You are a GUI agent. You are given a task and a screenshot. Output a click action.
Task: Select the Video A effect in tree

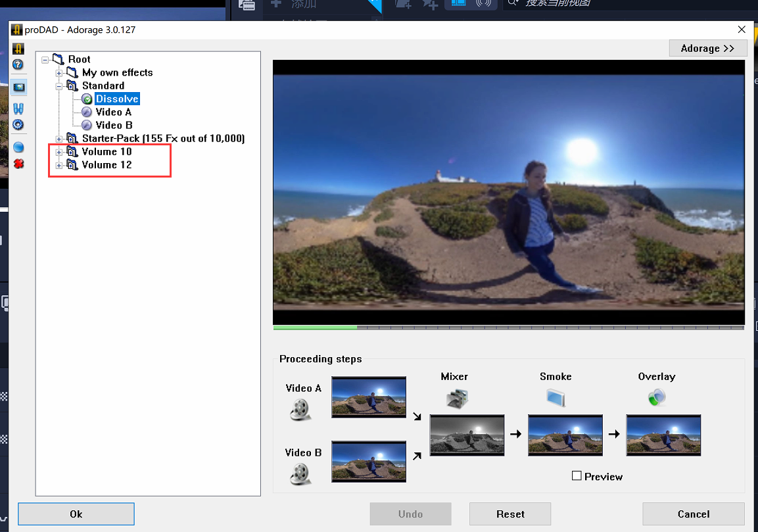pos(113,112)
